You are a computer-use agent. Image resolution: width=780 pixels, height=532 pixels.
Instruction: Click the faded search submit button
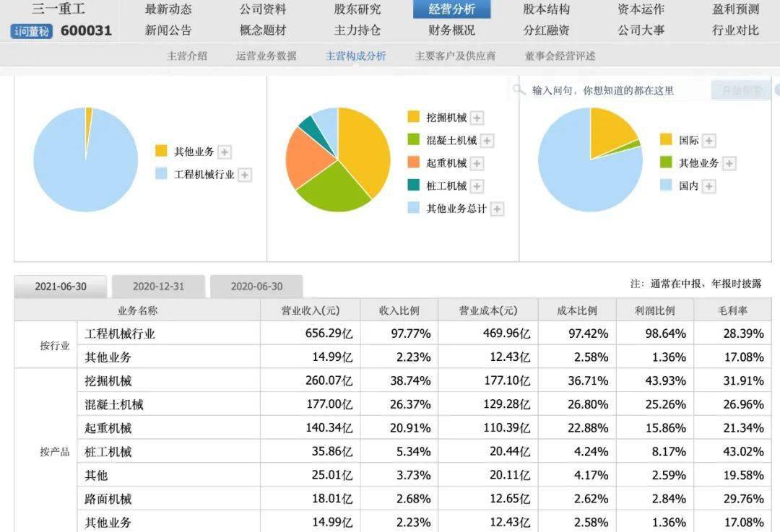pyautogui.click(x=741, y=90)
